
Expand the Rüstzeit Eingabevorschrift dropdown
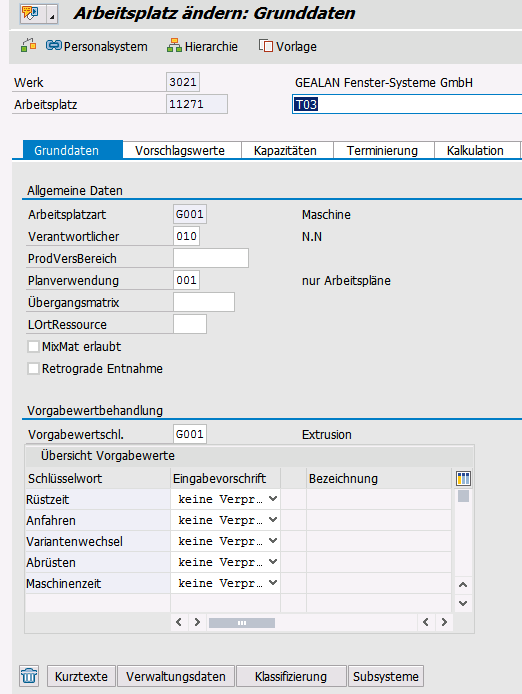[x=273, y=499]
